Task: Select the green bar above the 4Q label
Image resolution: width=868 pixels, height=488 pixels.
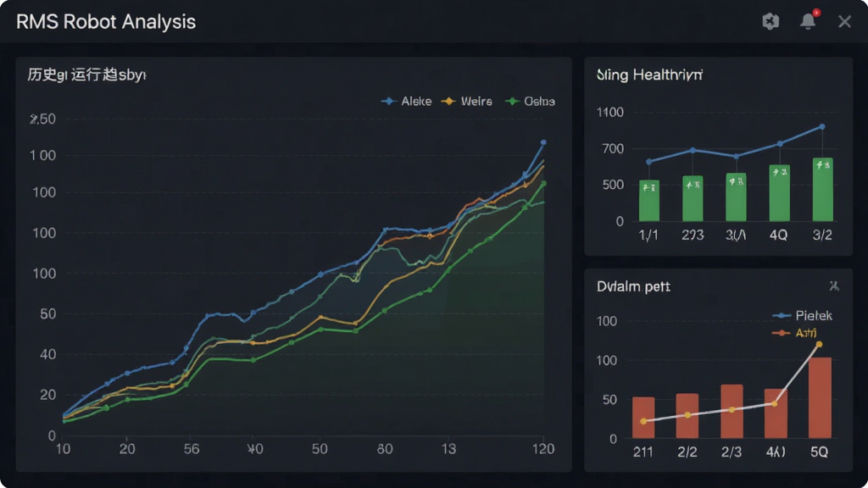Action: click(x=780, y=193)
